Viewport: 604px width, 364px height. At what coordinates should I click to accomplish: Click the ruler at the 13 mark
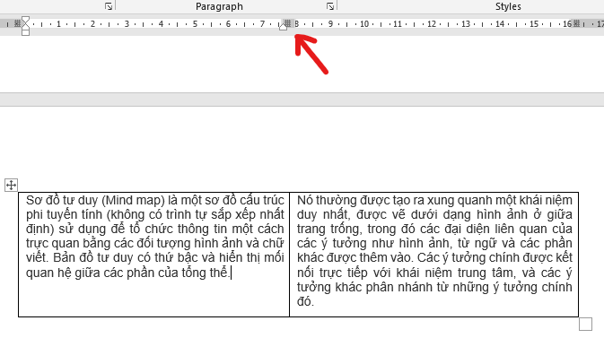(x=466, y=24)
